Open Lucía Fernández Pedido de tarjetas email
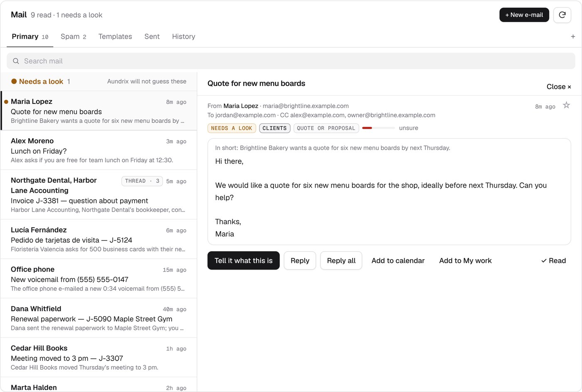This screenshot has height=392, width=582. coord(99,239)
